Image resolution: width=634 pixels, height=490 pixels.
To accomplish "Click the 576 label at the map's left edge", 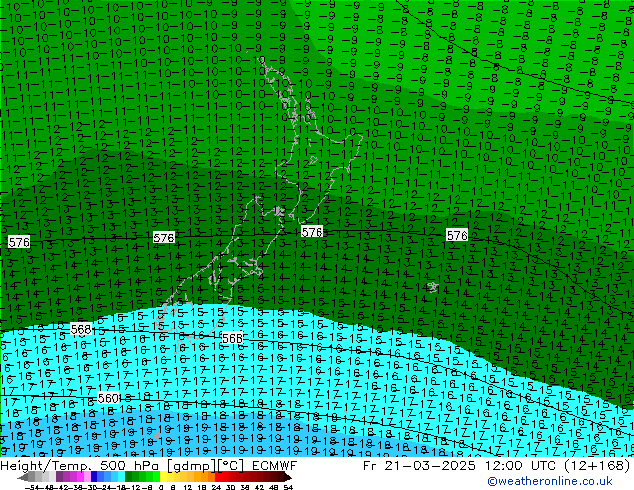I will click(x=19, y=242).
